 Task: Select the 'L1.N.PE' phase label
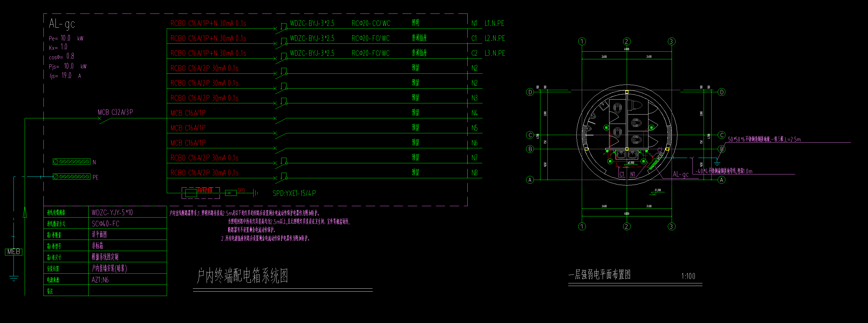coord(494,23)
